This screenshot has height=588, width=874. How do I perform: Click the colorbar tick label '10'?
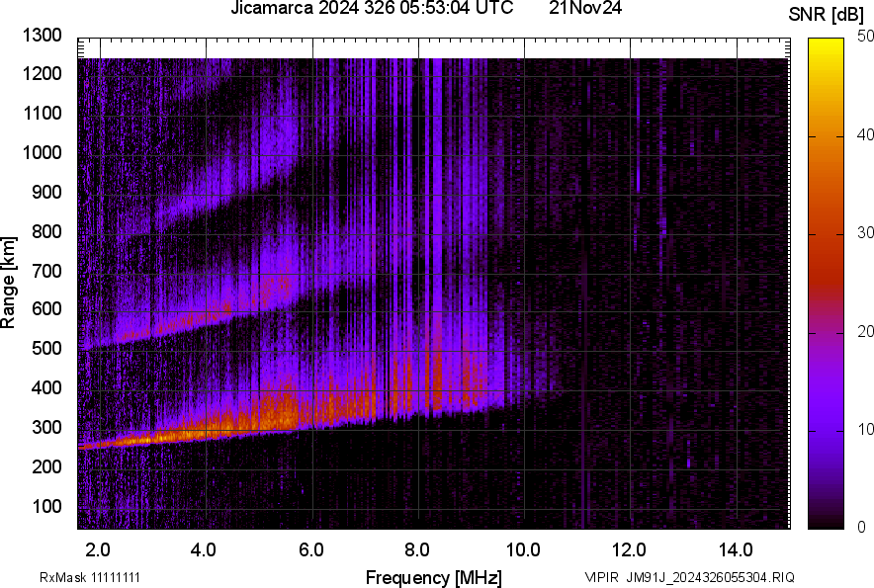pyautogui.click(x=866, y=430)
